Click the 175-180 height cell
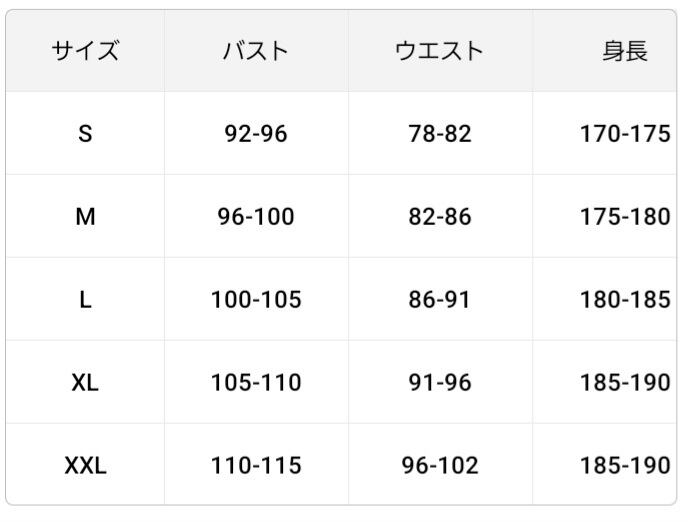The width and height of the screenshot is (689, 522). (624, 217)
